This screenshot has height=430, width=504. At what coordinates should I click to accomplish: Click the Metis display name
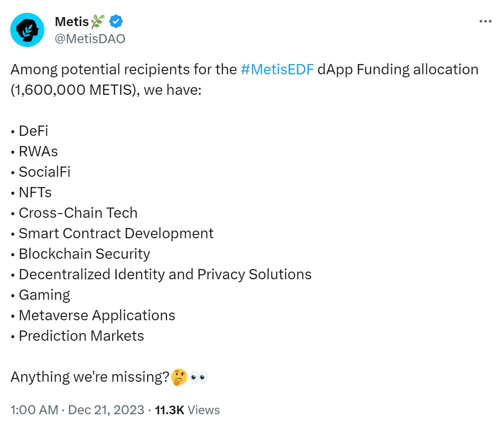coord(72,21)
